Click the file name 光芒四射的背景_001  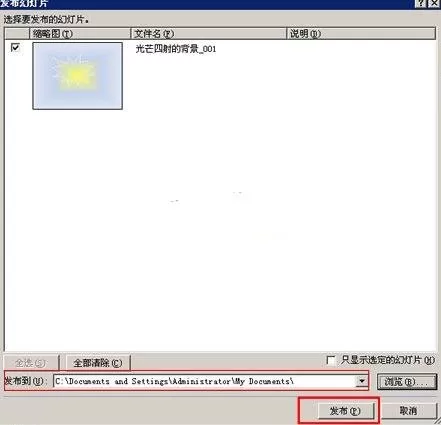coord(176,49)
